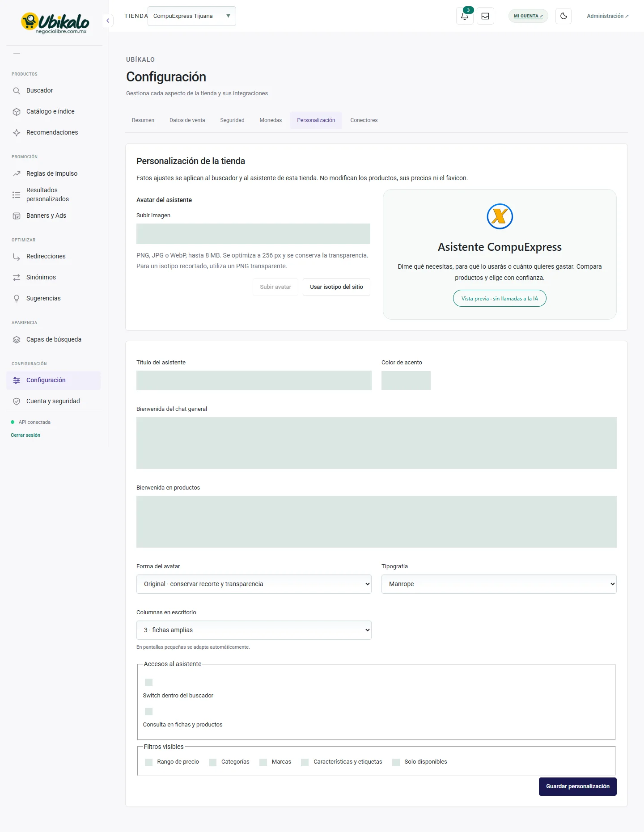Expand the Forma del avatar dropdown
This screenshot has width=644, height=832.
[254, 584]
